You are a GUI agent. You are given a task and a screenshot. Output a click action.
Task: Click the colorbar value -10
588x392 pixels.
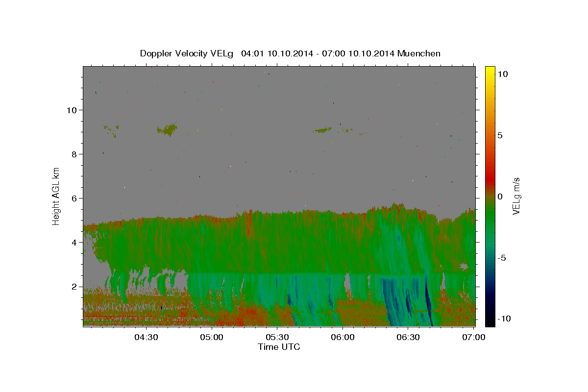point(504,318)
